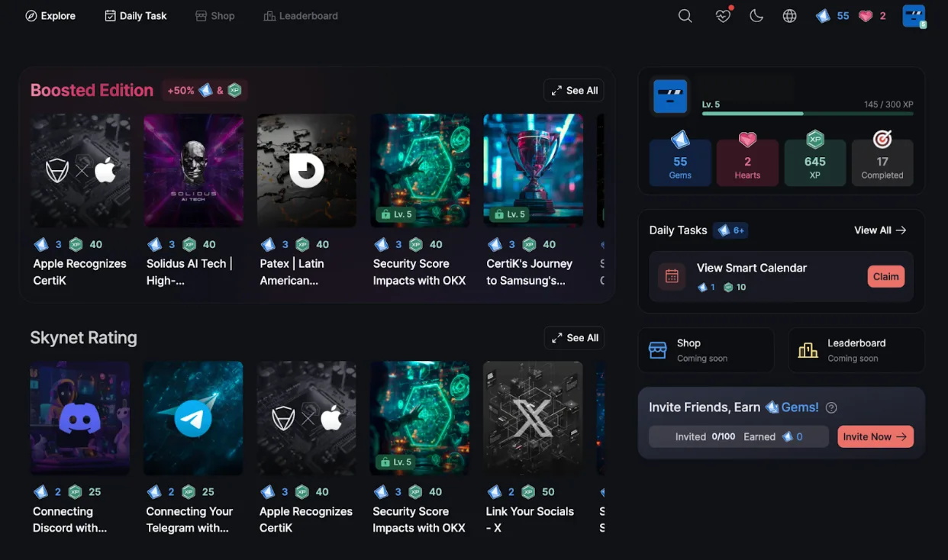The image size is (948, 560).
Task: Click the Invite Now button
Action: point(875,436)
